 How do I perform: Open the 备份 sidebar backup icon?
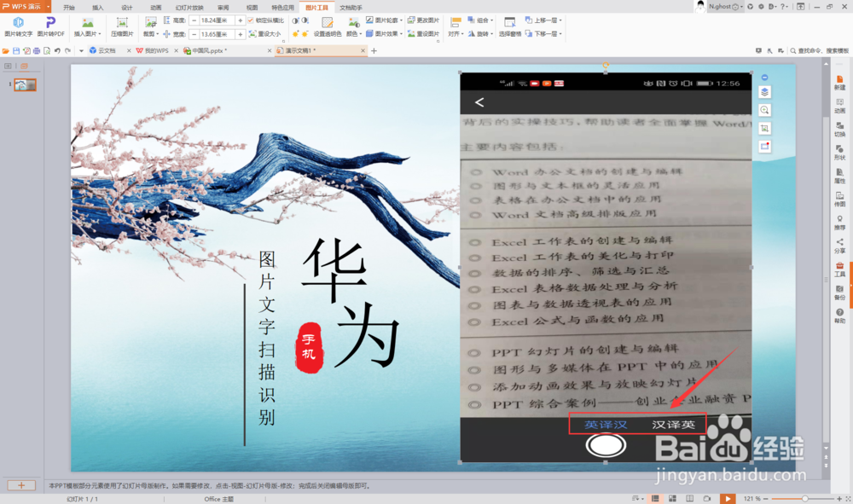pos(840,293)
